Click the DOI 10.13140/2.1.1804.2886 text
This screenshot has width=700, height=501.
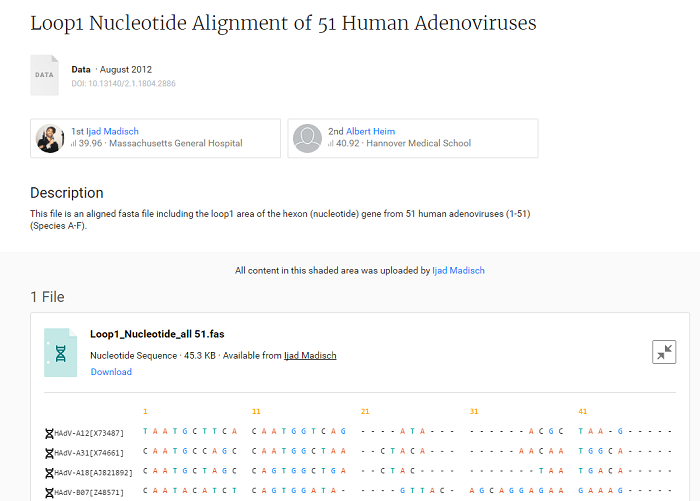[123, 83]
